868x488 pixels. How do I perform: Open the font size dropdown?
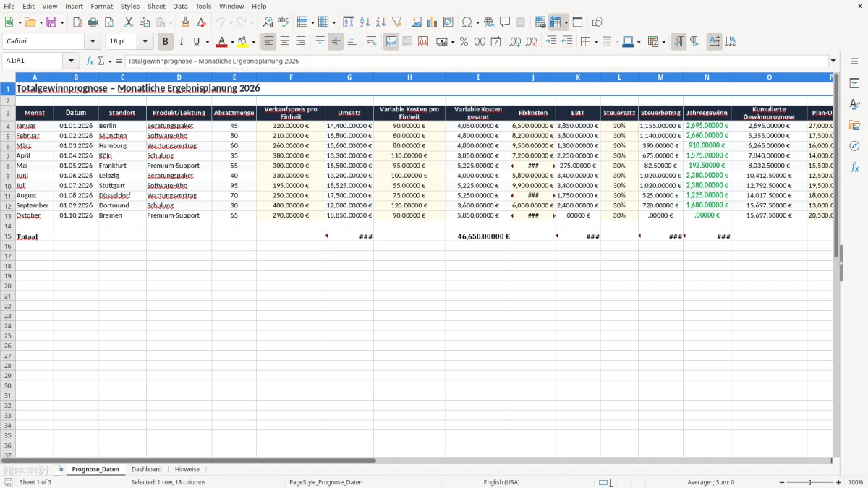pyautogui.click(x=145, y=42)
